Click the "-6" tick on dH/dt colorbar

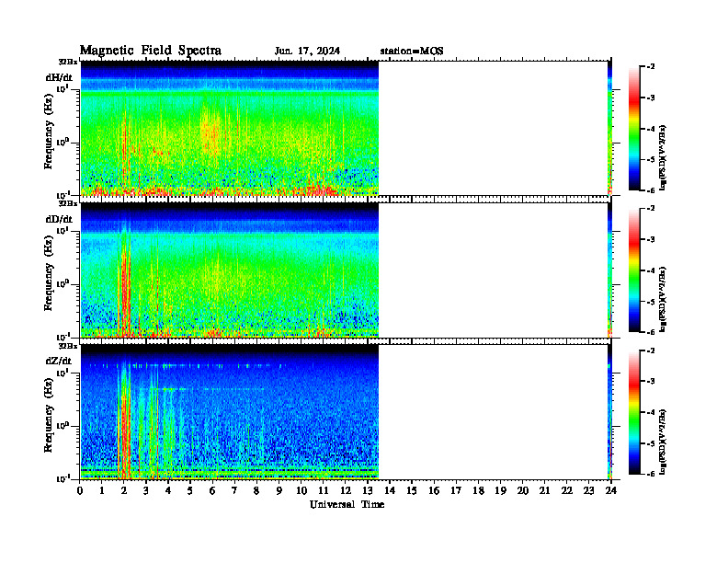pyautogui.click(x=651, y=190)
